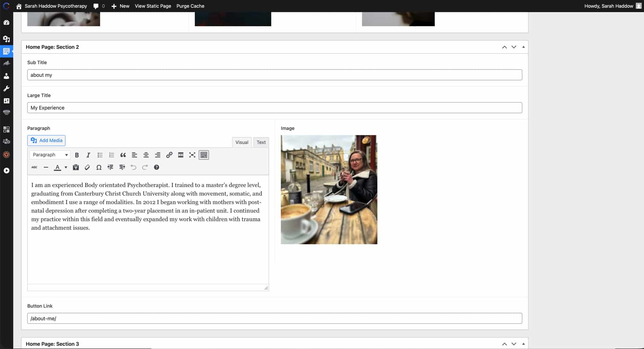Open the comments bubble in admin bar
The height and width of the screenshot is (349, 644).
click(x=99, y=6)
